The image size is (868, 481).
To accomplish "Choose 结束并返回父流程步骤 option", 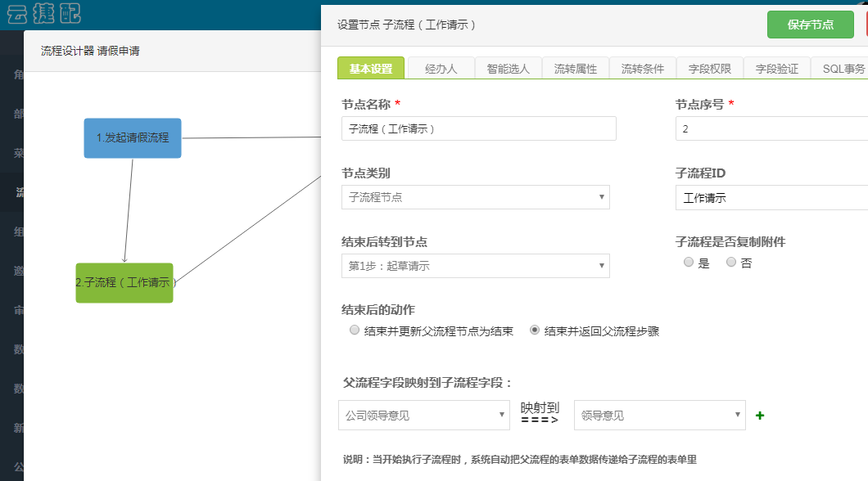I will [535, 330].
